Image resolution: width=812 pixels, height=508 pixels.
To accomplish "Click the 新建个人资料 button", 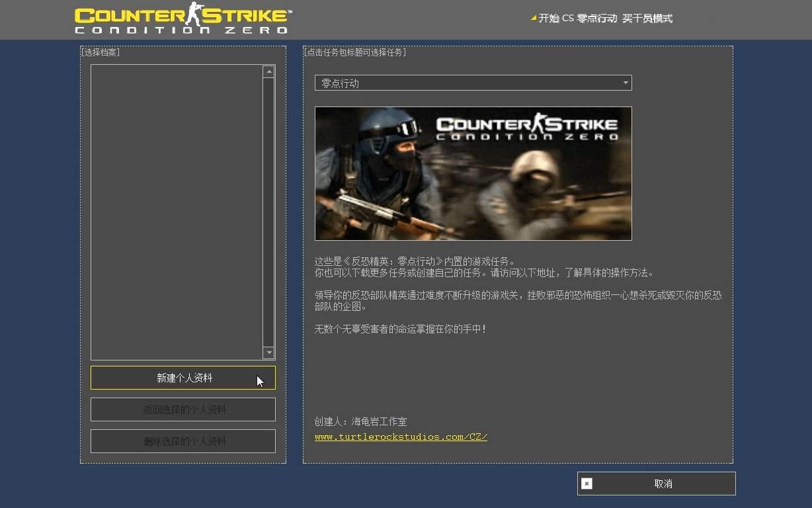I will tap(183, 378).
